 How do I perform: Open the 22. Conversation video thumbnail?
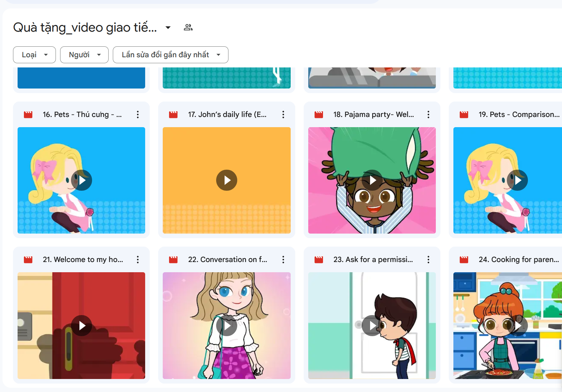click(227, 326)
